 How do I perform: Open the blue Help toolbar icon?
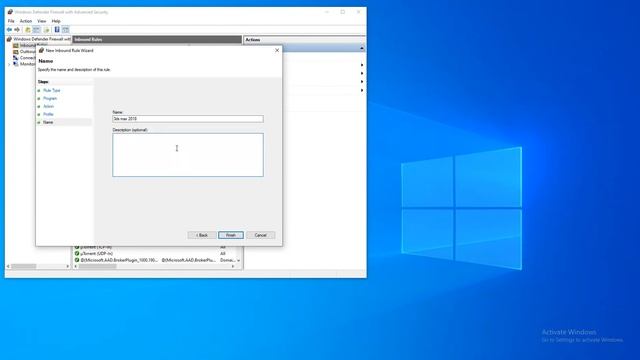[x=57, y=29]
